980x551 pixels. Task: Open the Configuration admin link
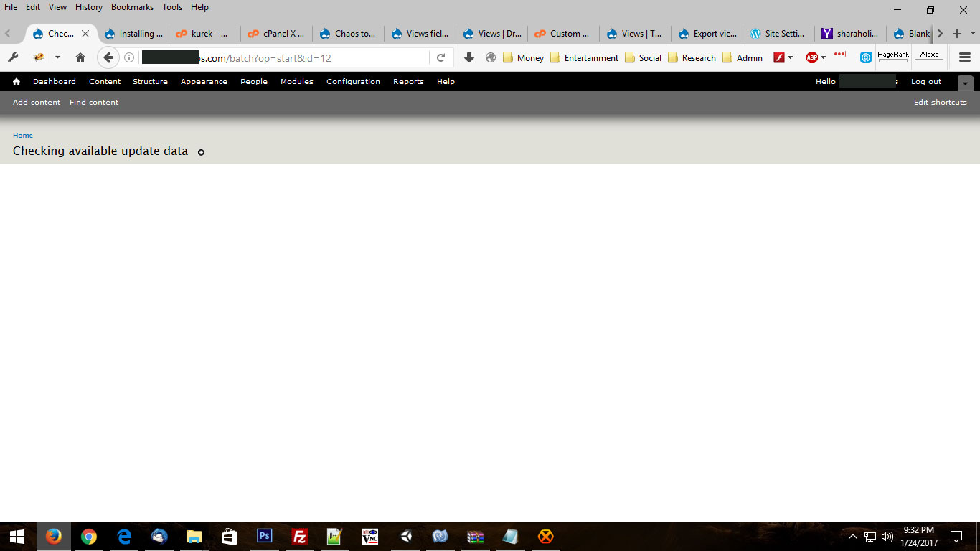353,82
